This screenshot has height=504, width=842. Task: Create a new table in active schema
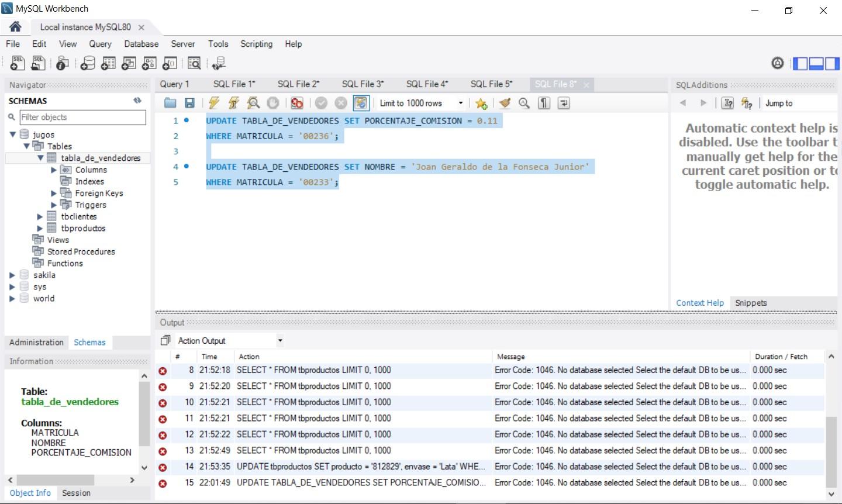tap(108, 63)
